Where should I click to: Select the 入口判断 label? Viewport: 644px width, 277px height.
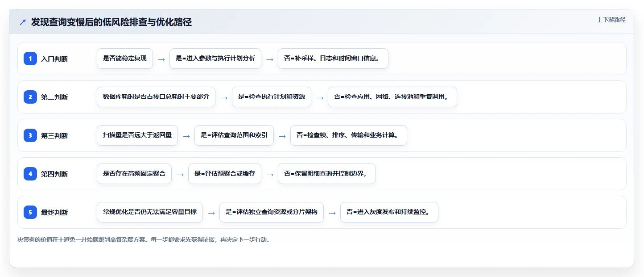click(54, 59)
